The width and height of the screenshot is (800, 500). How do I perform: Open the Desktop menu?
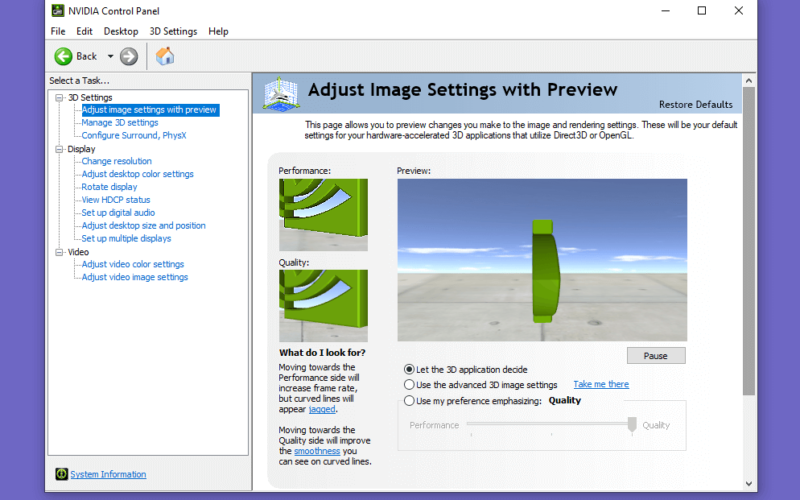(121, 31)
